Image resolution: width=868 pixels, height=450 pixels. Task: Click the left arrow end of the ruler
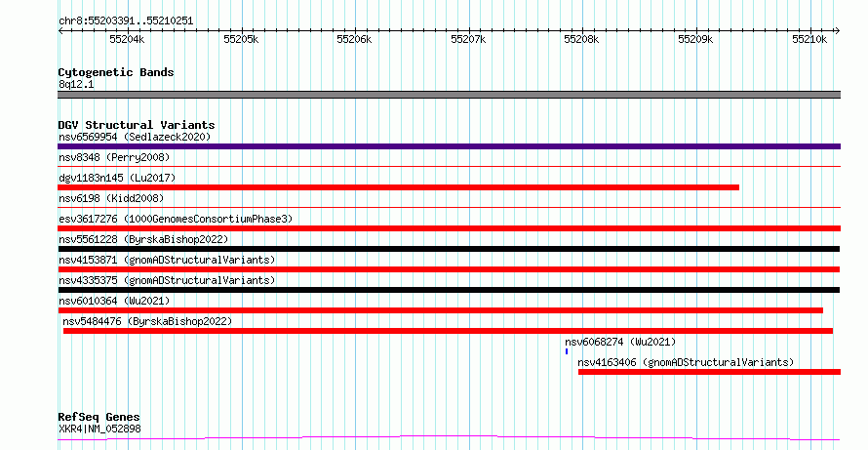coord(60,31)
